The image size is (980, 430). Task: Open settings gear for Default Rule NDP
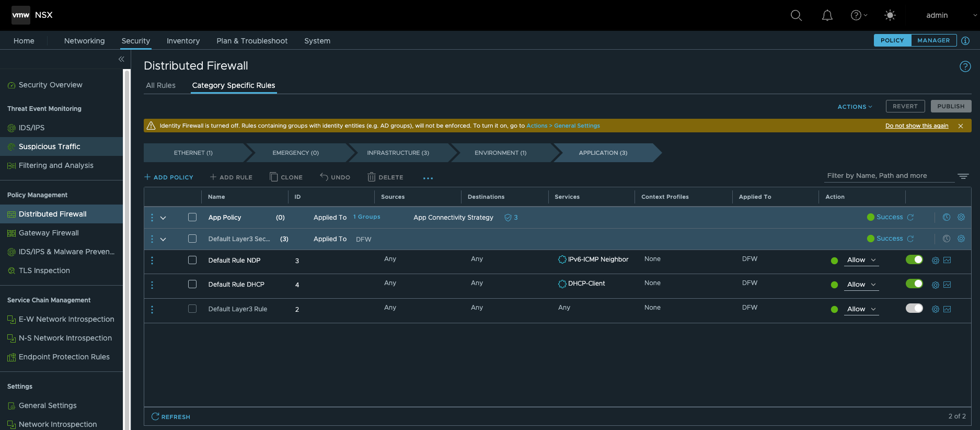[936, 261]
